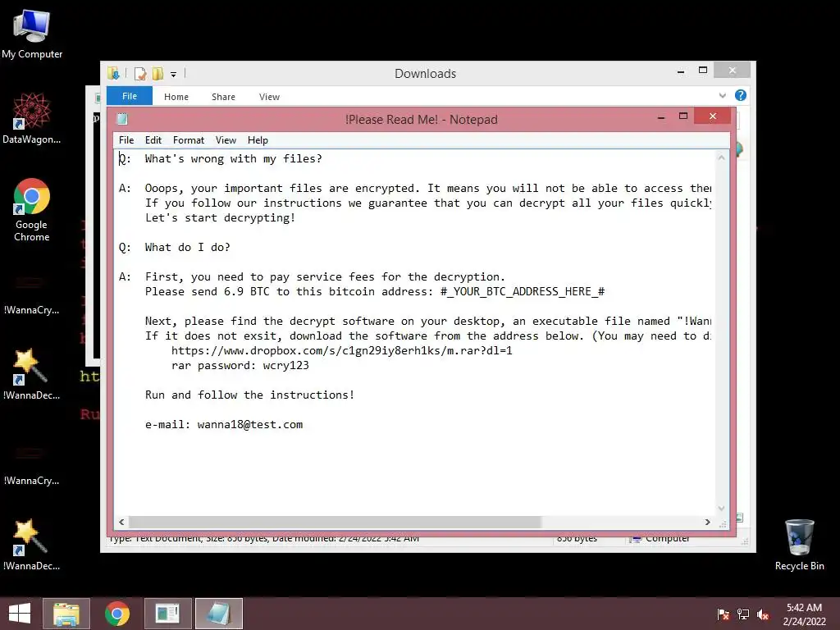
Task: Minimize the Downloads window
Action: click(681, 71)
